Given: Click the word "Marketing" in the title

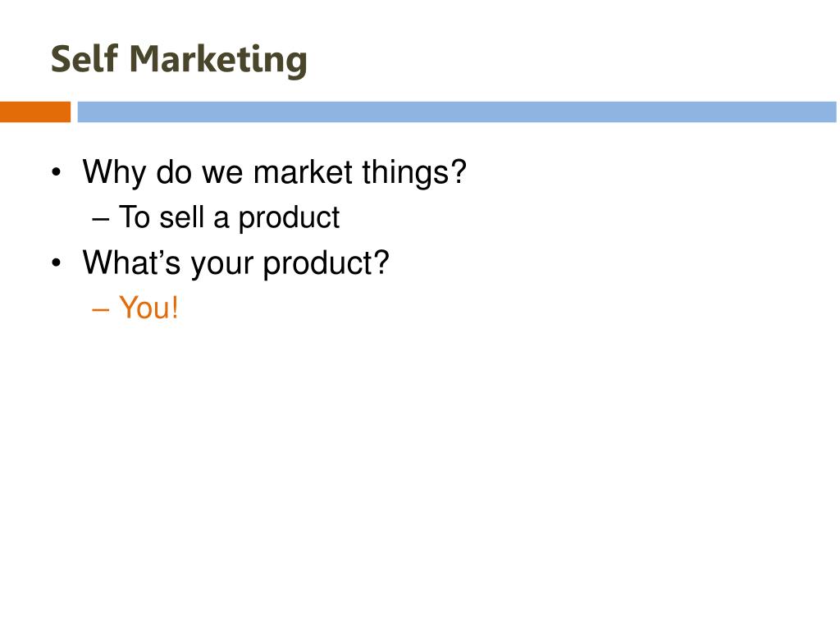Looking at the screenshot, I should tap(218, 61).
